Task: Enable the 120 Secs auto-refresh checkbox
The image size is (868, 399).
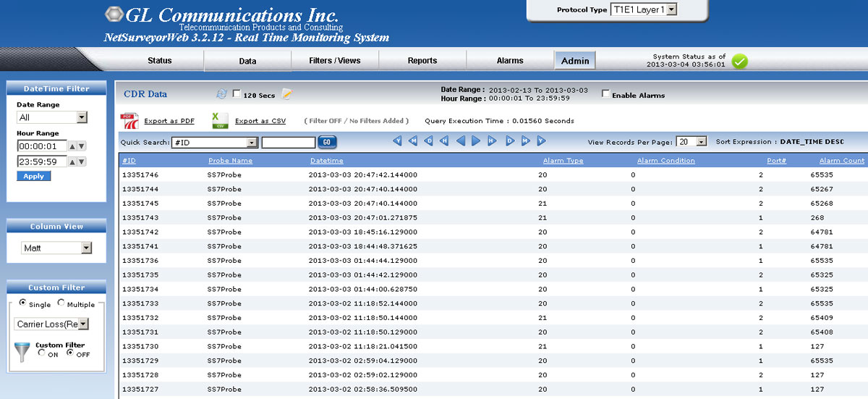Action: [x=237, y=94]
